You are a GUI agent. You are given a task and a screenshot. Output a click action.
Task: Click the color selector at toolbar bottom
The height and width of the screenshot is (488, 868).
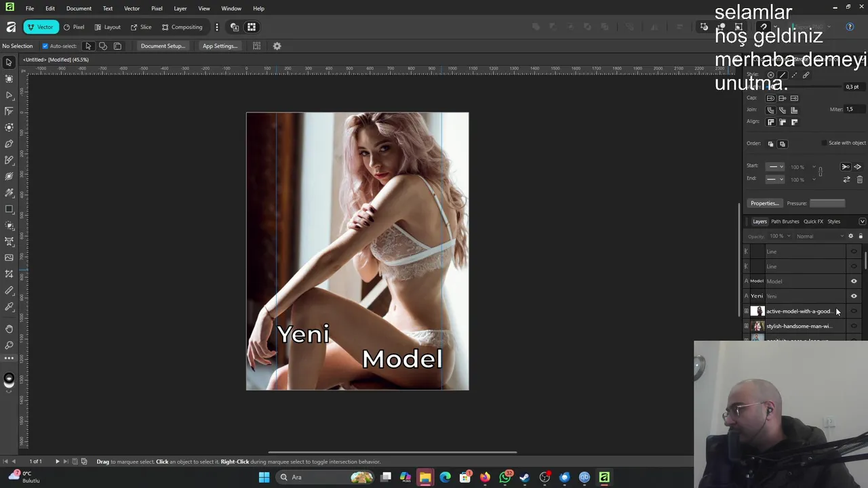coord(9,380)
